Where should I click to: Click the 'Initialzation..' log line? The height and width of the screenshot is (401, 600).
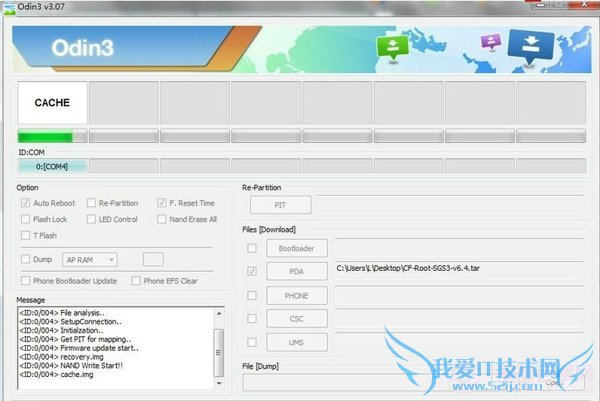[x=61, y=330]
